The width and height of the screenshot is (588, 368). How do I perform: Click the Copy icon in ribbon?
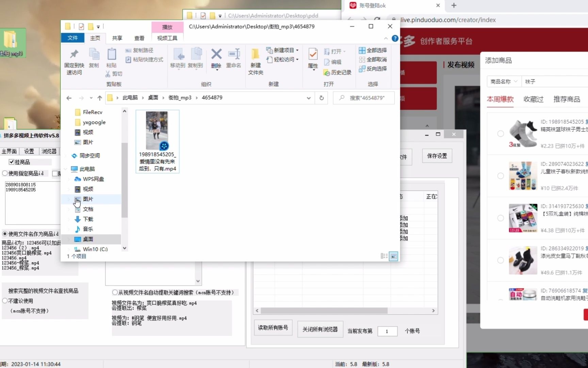pos(94,54)
